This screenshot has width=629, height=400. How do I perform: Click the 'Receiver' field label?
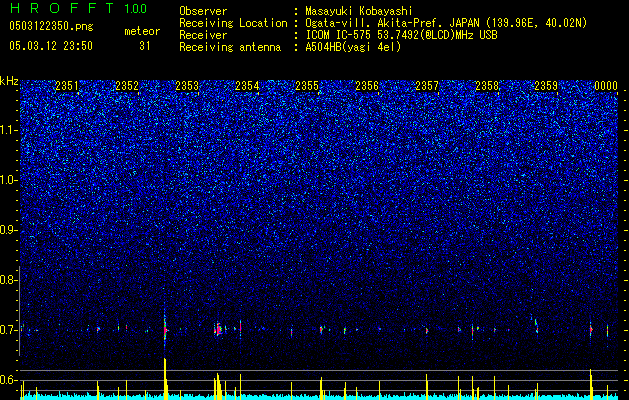[x=203, y=35]
